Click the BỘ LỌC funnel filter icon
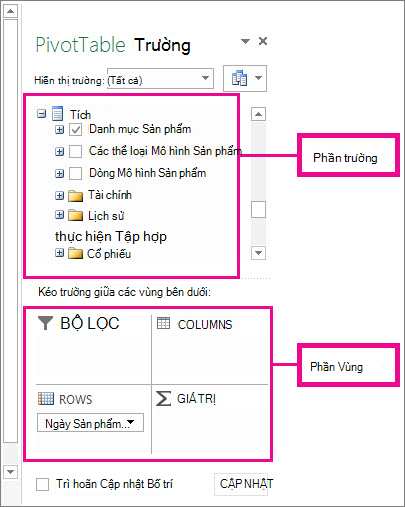 [45, 323]
